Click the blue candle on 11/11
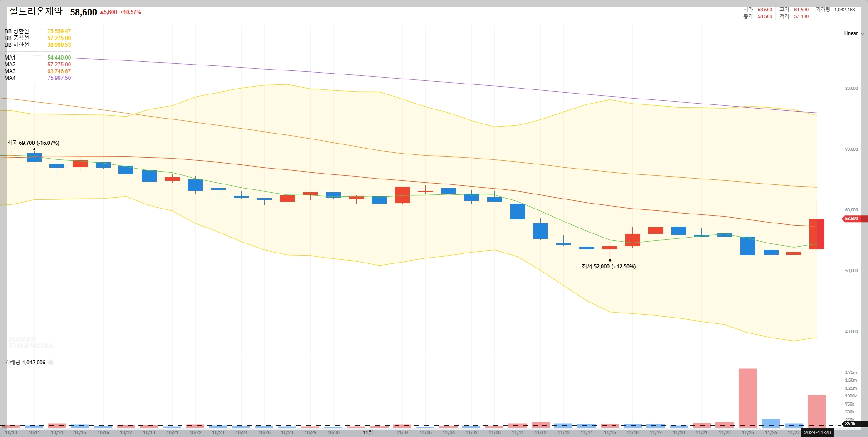Image resolution: width=868 pixels, height=437 pixels. click(x=518, y=212)
